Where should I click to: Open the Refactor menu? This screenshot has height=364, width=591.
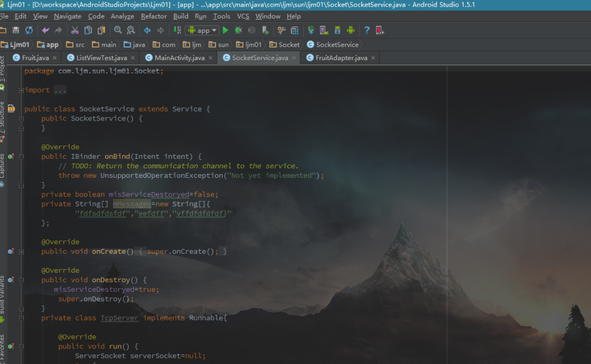[x=153, y=16]
